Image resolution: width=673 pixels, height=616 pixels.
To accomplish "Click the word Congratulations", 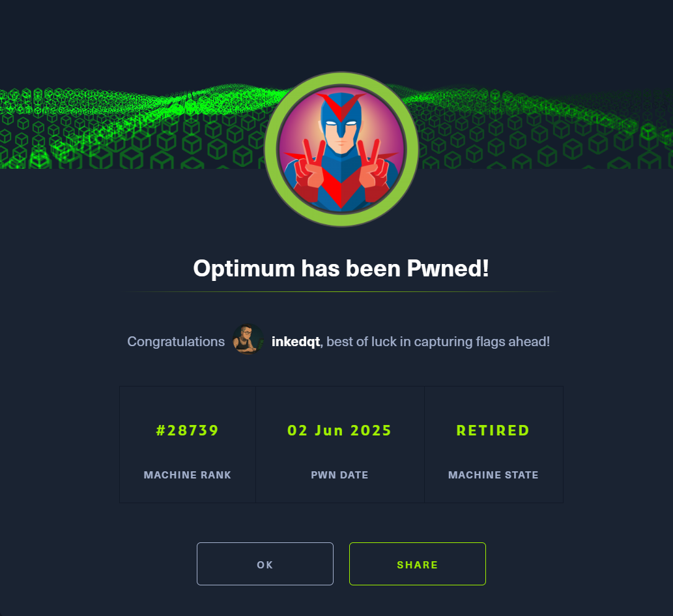I will (x=176, y=342).
